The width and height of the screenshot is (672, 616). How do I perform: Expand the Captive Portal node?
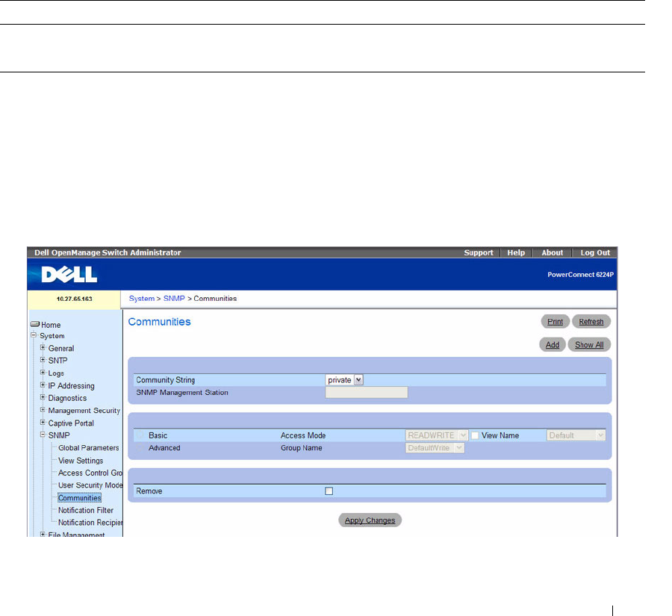[x=43, y=423]
